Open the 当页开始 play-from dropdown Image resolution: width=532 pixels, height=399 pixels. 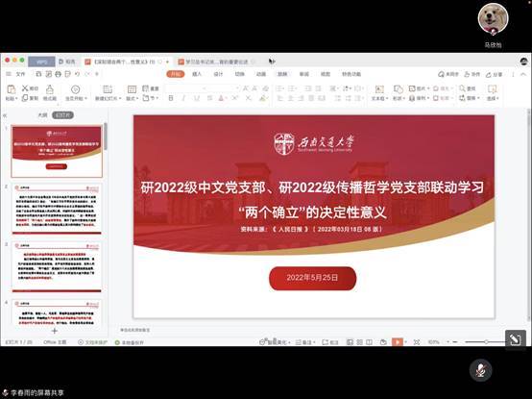point(76,98)
